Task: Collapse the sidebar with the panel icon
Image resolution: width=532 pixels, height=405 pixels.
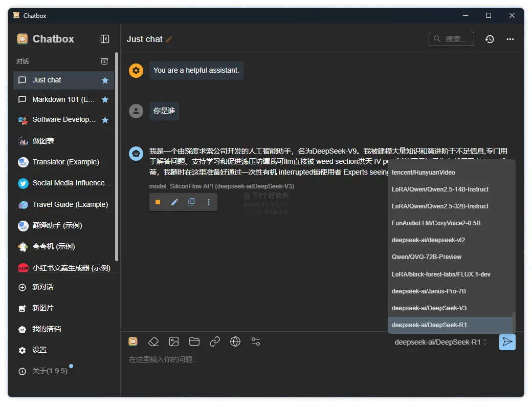Action: (x=105, y=39)
